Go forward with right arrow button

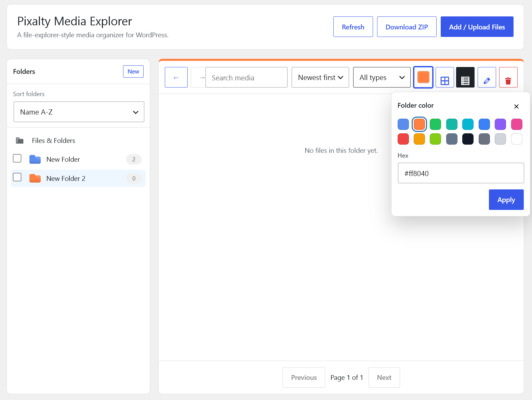click(x=198, y=77)
